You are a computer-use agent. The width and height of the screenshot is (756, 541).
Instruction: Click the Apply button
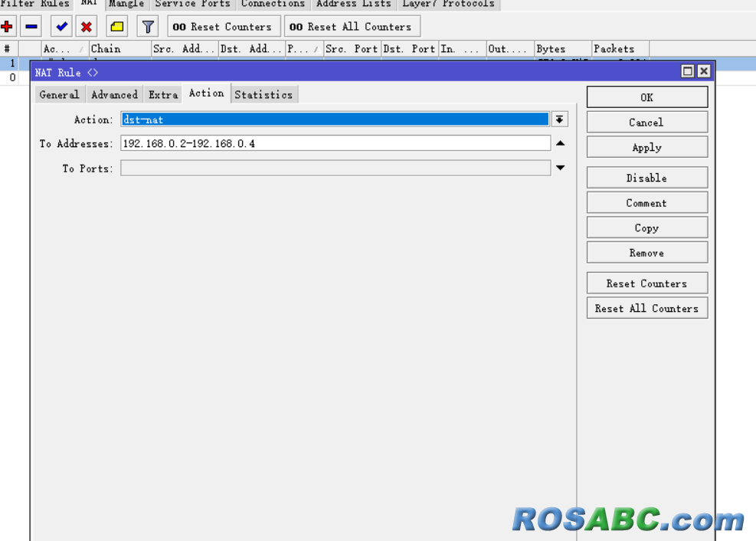[646, 147]
